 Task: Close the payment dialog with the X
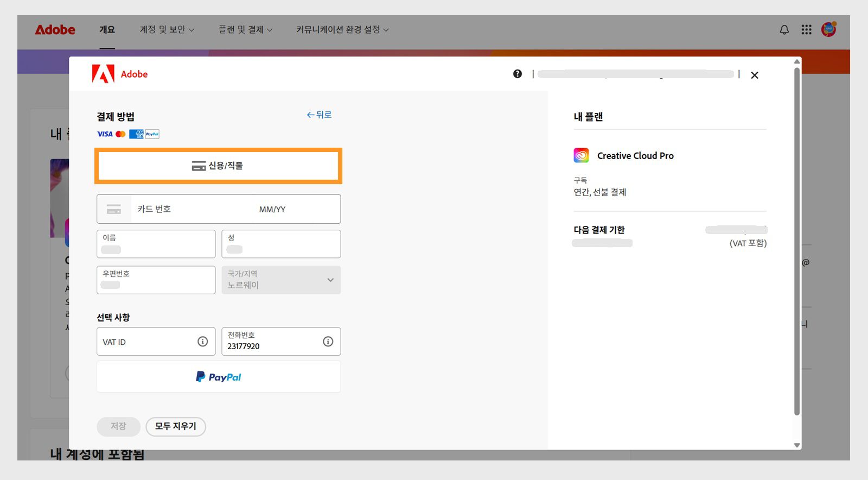(755, 75)
